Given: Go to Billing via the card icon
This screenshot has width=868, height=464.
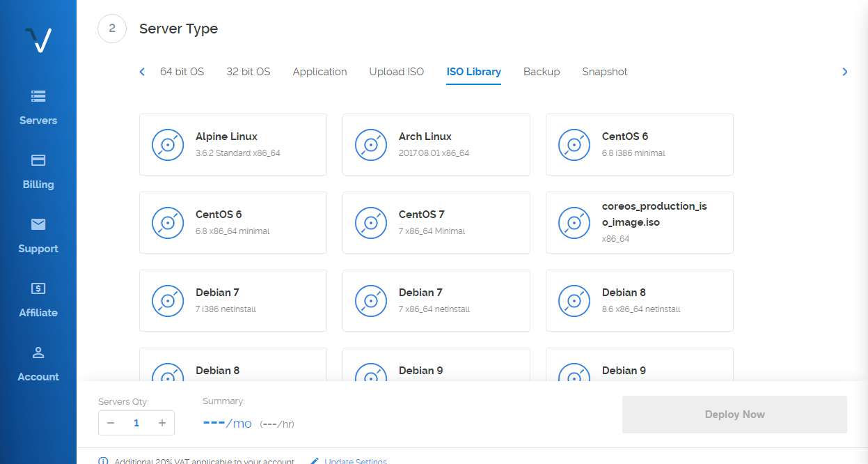Looking at the screenshot, I should point(38,160).
